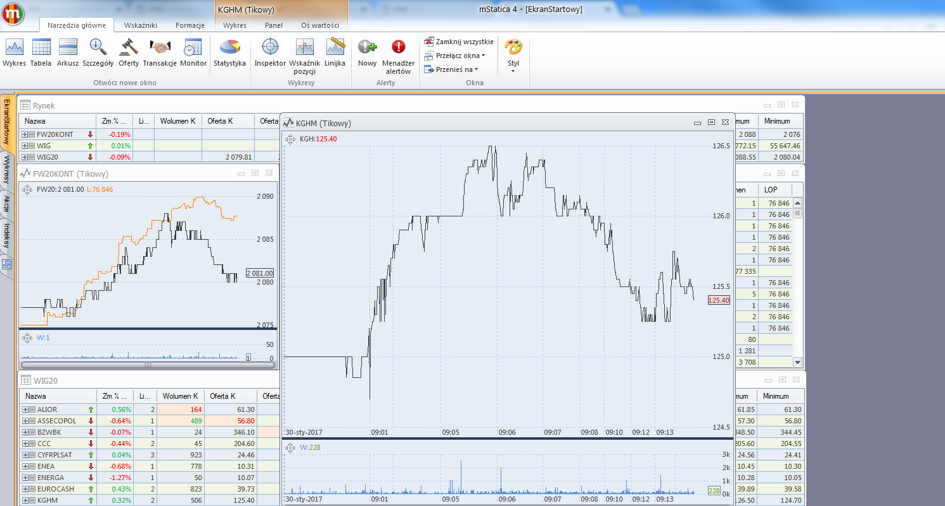
Task: Expand the CYFRPLSAT row
Action: click(25, 455)
